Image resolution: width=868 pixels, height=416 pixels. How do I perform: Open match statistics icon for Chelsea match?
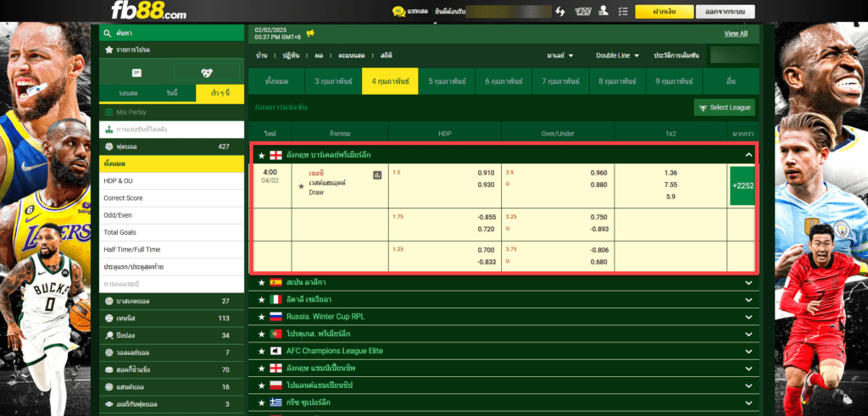pyautogui.click(x=377, y=175)
